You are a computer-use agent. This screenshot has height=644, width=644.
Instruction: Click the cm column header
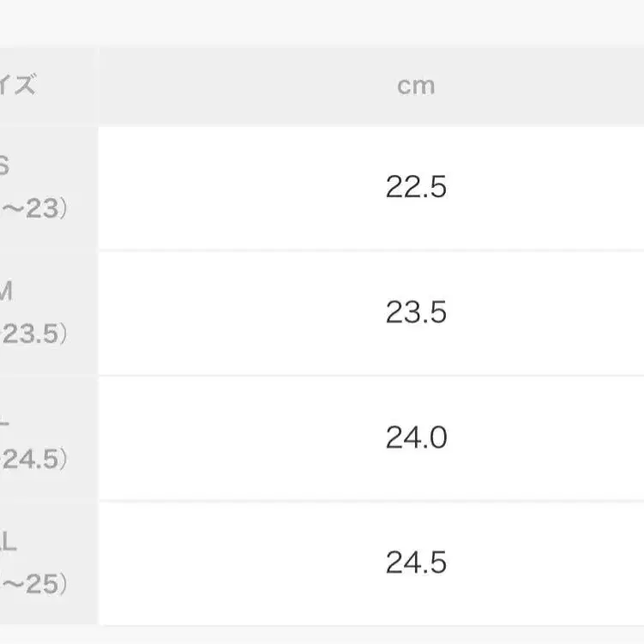(416, 86)
